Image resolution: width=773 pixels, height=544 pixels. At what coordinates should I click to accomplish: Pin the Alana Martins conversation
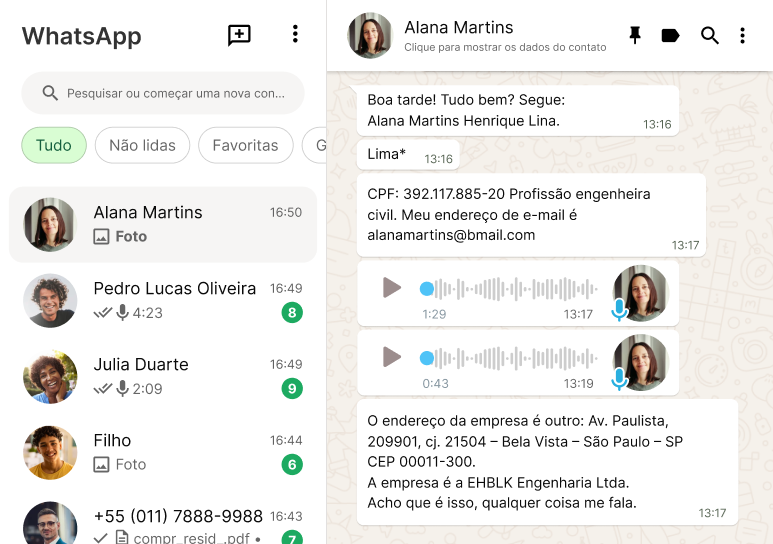(x=635, y=36)
